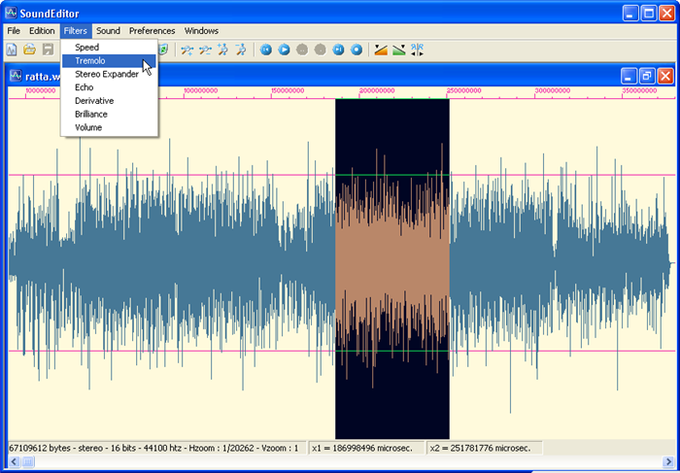Viewport: 680px width, 473px height.
Task: Open the Preferences menu
Action: [152, 31]
